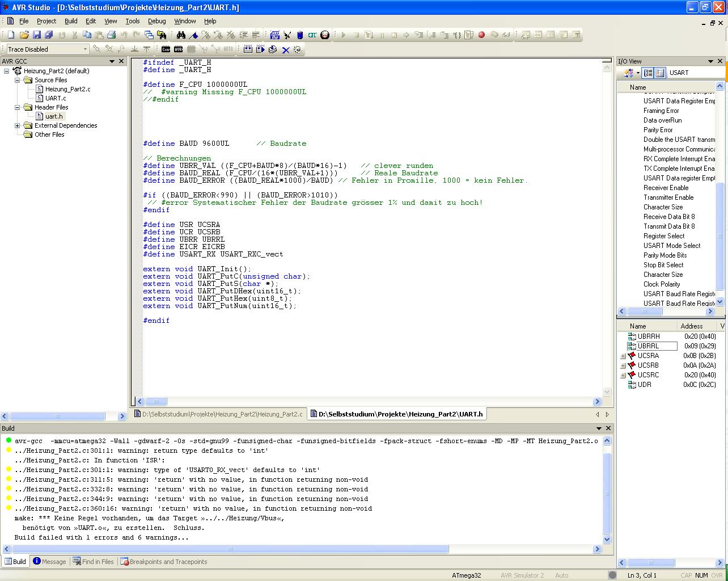The image size is (728, 581).
Task: Click the red Toggle Breakpoint circle icon
Action: click(481, 35)
